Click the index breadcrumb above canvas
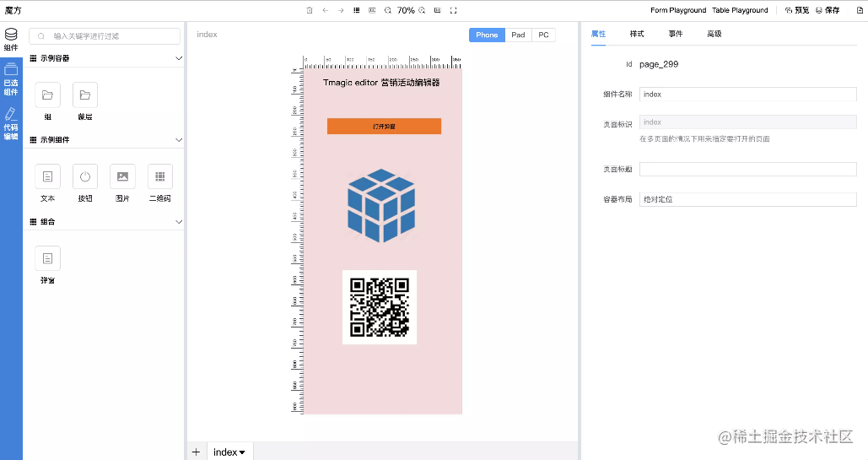868x460 pixels. coord(207,35)
